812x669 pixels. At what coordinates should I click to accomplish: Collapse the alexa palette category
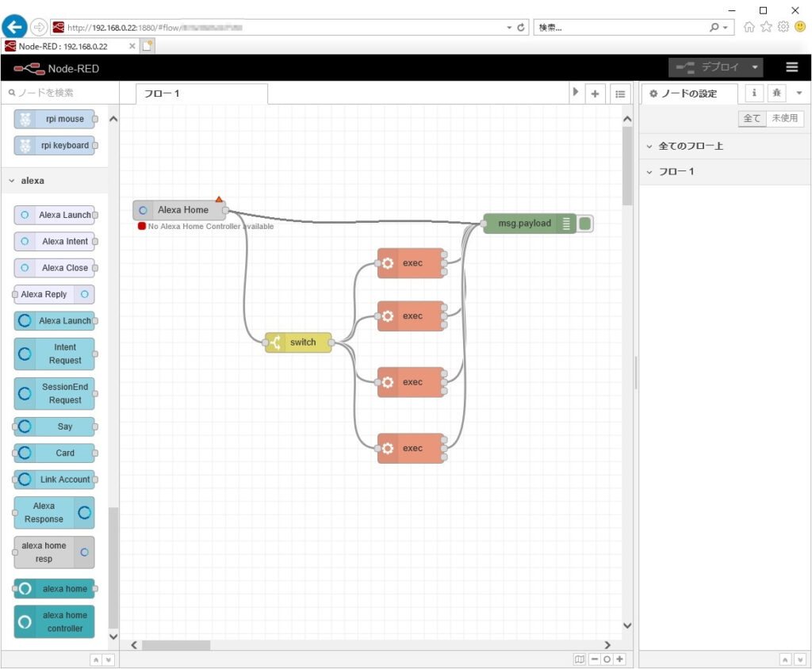(x=55, y=181)
